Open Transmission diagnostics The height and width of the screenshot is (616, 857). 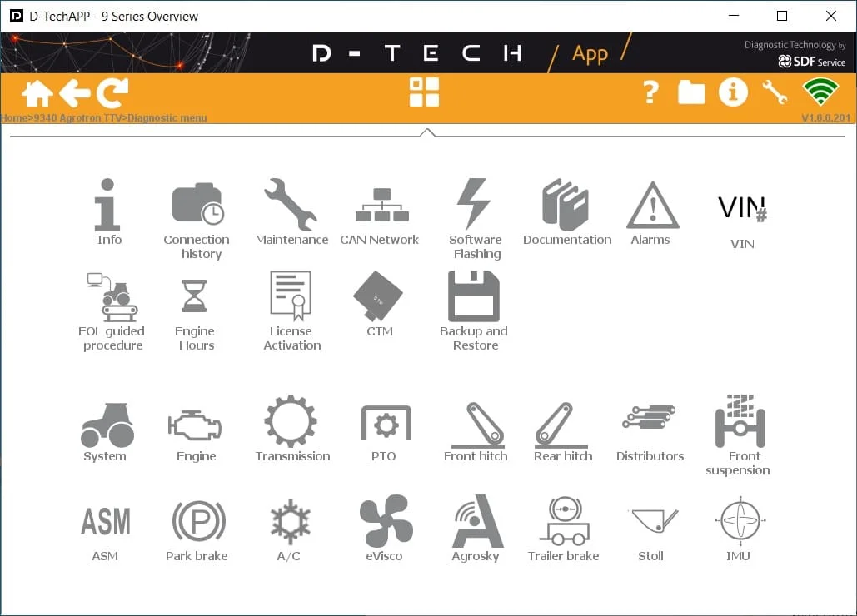tap(291, 425)
